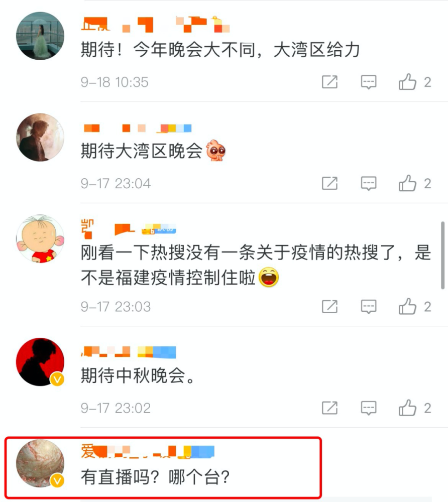Open the marble-textured verified avatar

40,463
